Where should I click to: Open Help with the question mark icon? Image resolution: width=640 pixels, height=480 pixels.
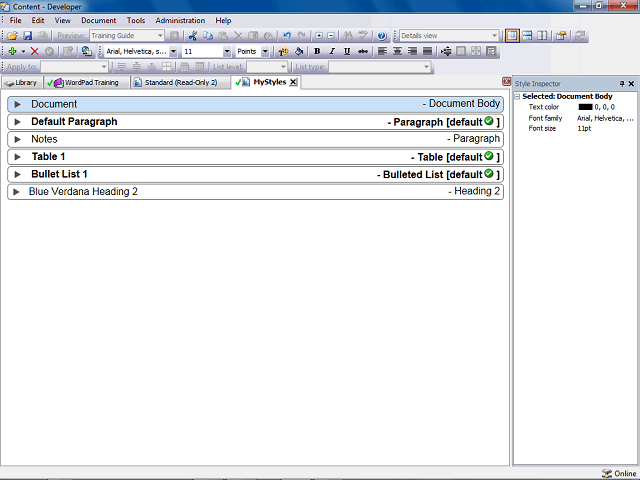[x=382, y=36]
